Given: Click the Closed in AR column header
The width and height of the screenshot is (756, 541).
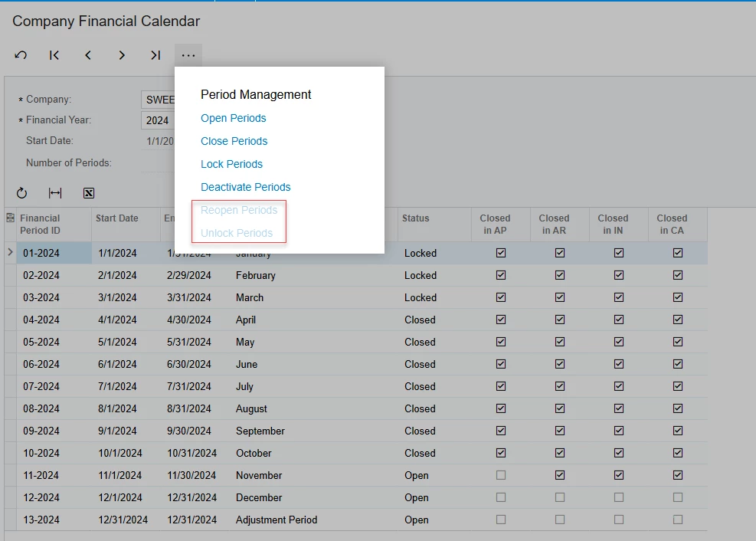Looking at the screenshot, I should pyautogui.click(x=560, y=225).
